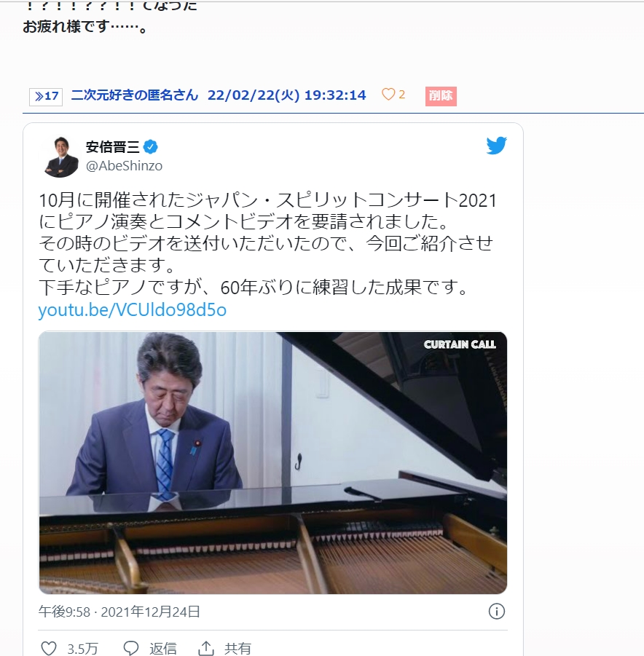This screenshot has height=656, width=644.
Task: Click the circled info icon
Action: pyautogui.click(x=497, y=612)
